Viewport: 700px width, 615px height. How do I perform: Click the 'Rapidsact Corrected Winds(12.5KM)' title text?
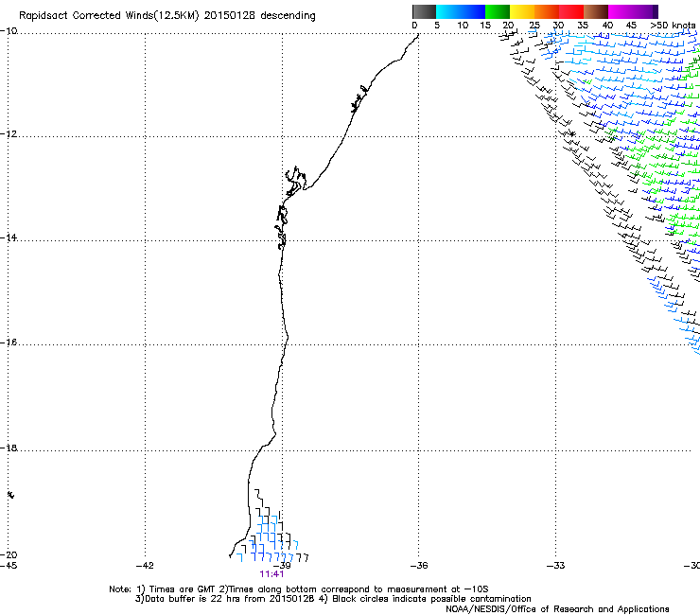tap(109, 16)
